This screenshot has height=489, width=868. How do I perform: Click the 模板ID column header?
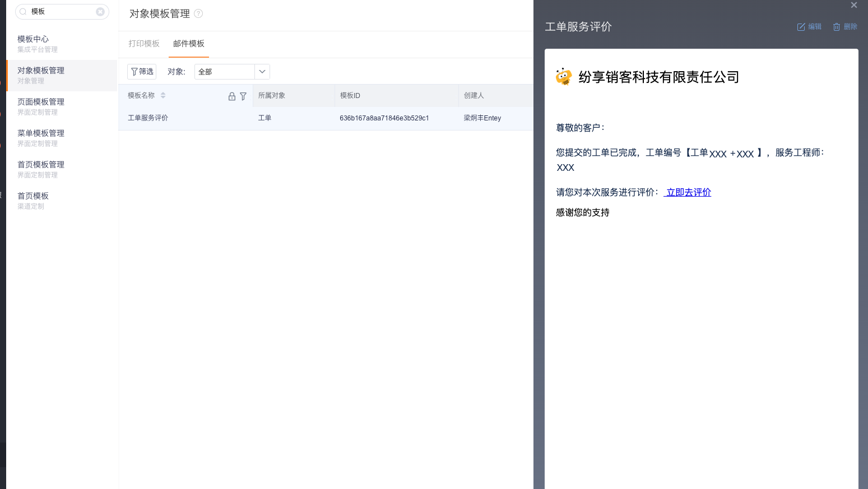[350, 96]
